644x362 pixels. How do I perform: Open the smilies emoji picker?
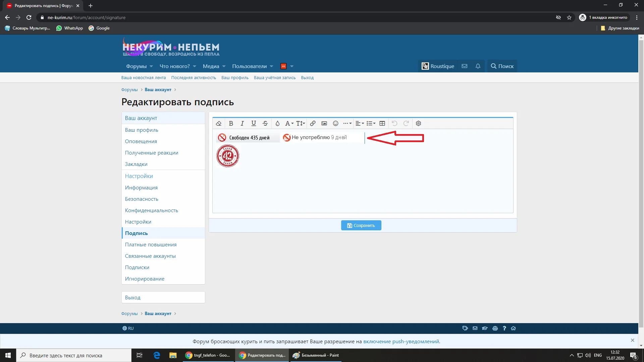coord(335,123)
